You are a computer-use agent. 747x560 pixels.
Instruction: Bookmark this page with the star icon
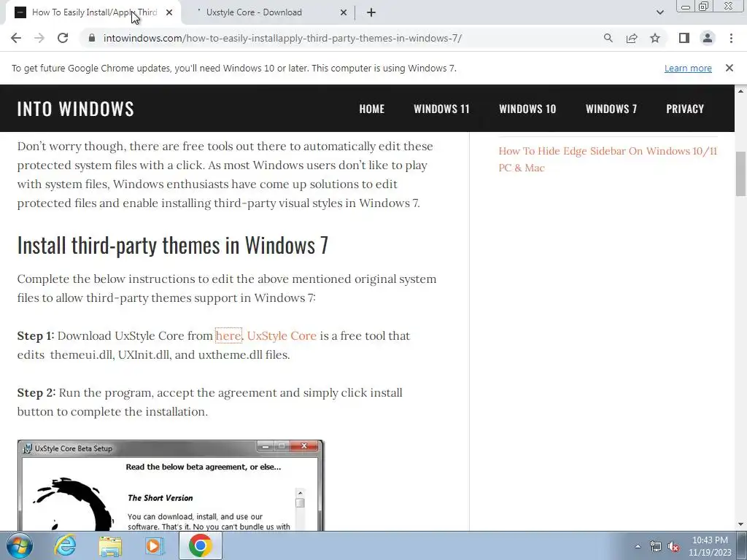655,38
